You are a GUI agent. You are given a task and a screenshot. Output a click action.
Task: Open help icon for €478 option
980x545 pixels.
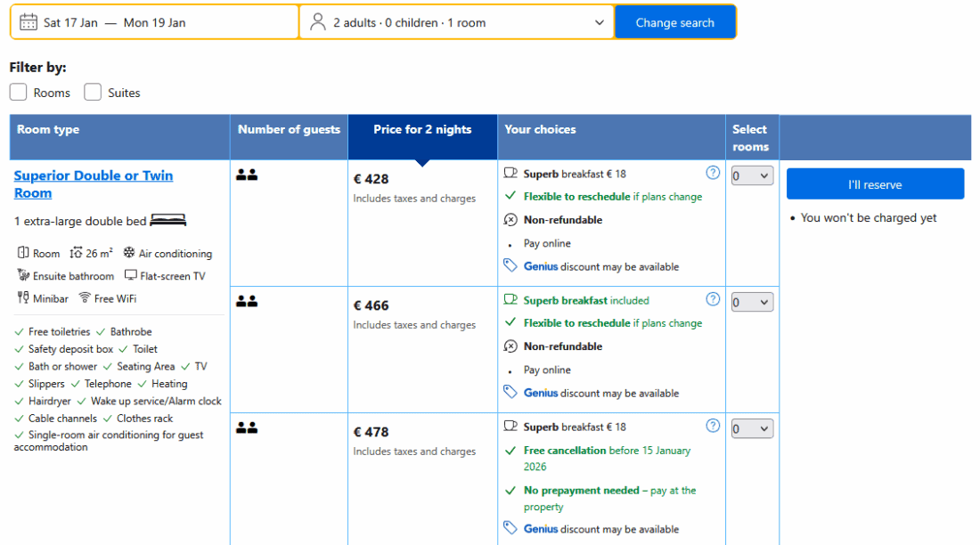coord(713,426)
